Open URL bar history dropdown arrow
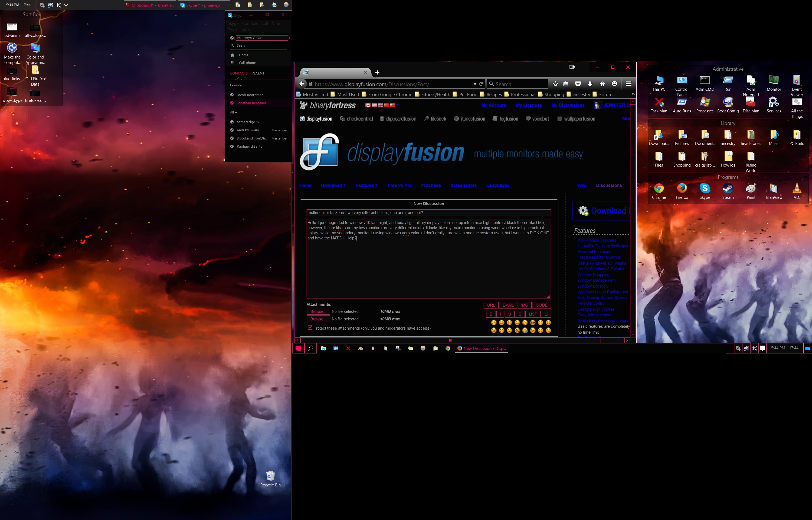This screenshot has width=812, height=520. click(475, 84)
